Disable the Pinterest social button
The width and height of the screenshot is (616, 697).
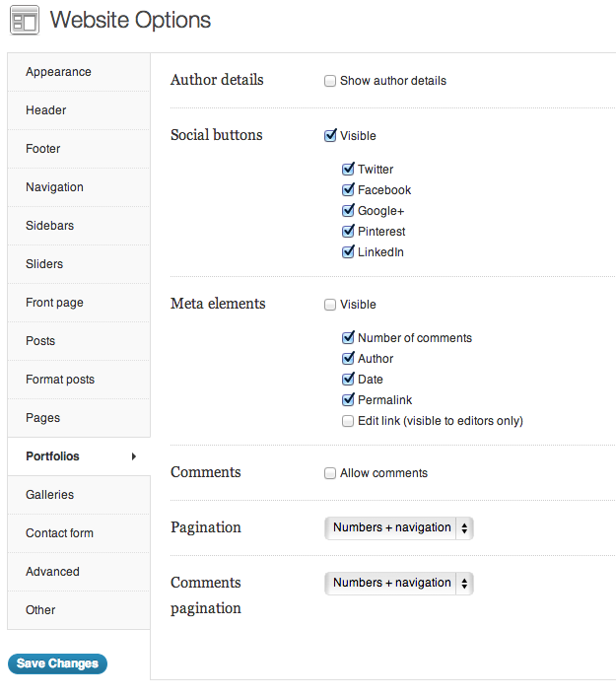coord(348,232)
